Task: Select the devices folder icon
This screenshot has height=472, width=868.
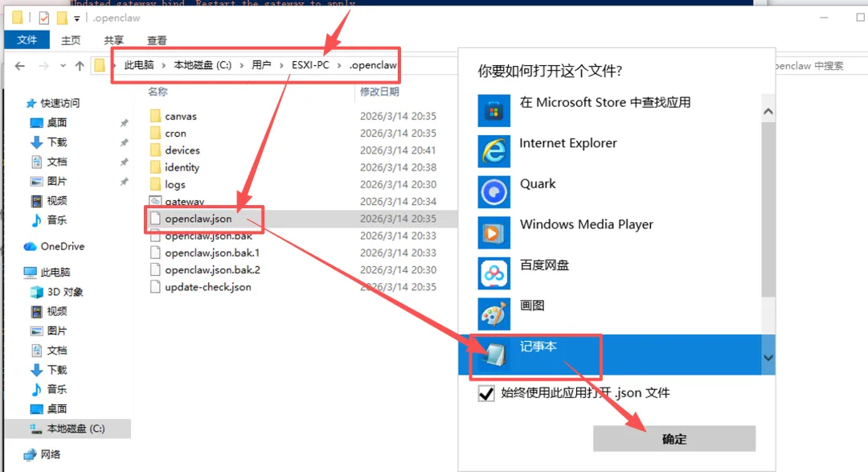Action: pos(156,150)
